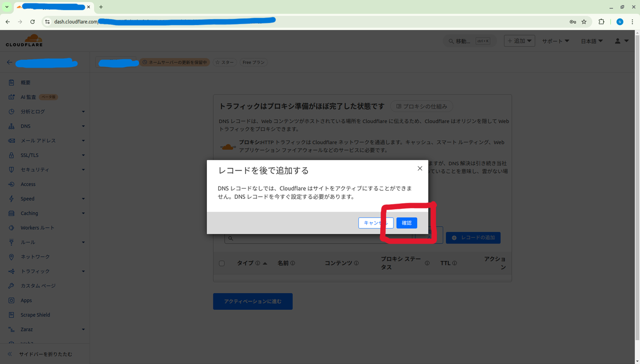Click the プロキシの仕組み button
640x364 pixels.
point(422,106)
